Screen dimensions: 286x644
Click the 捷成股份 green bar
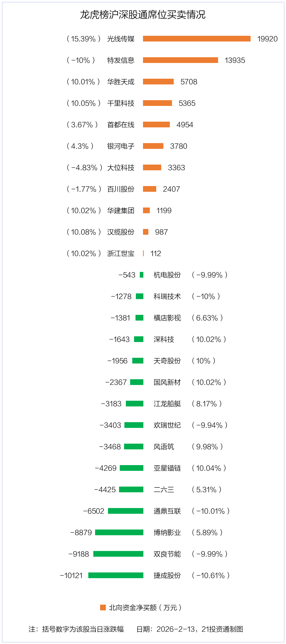tap(116, 575)
